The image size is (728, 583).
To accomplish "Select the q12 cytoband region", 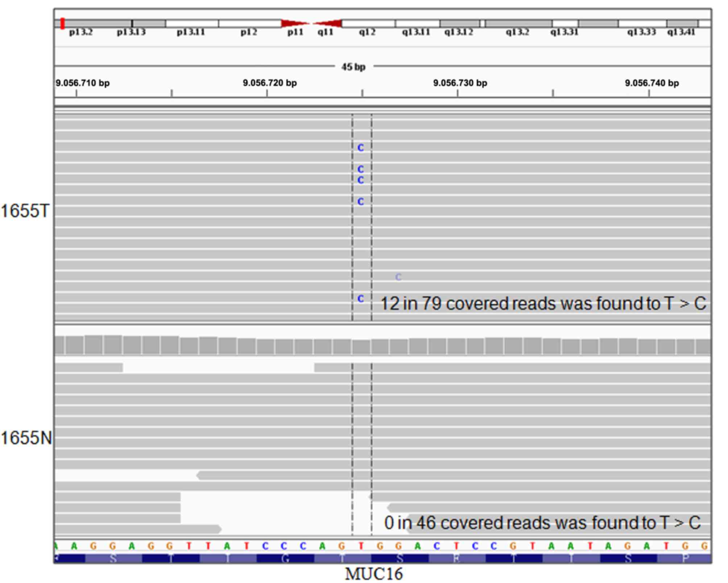I will click(368, 24).
